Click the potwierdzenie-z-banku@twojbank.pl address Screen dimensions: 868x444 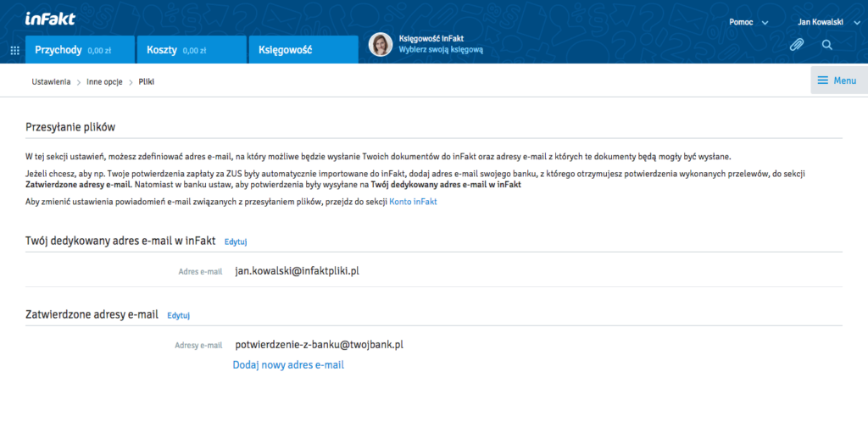(319, 345)
